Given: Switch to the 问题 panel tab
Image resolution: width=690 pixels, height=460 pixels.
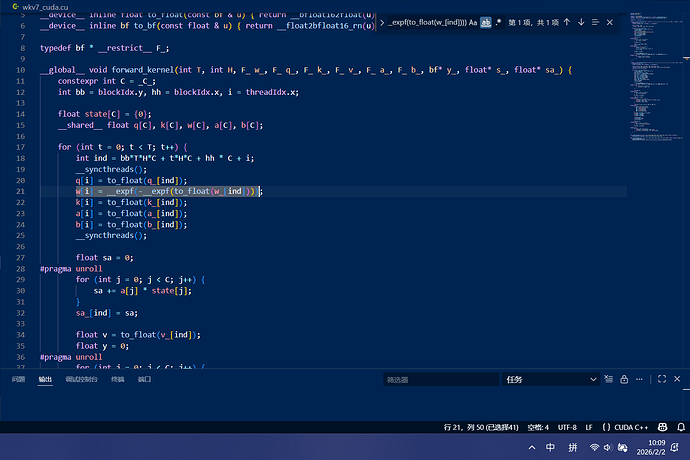Looking at the screenshot, I should click(18, 380).
